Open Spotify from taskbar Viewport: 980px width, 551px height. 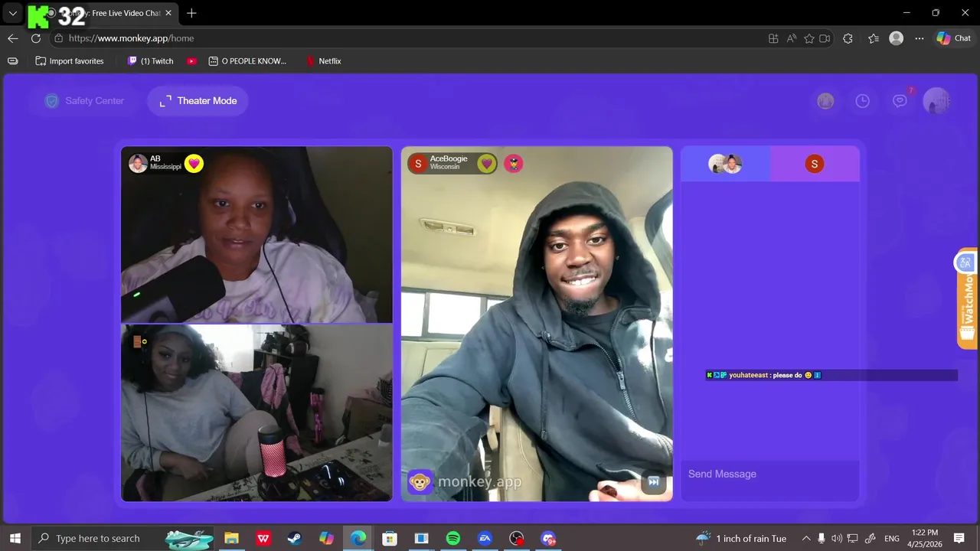click(x=453, y=539)
